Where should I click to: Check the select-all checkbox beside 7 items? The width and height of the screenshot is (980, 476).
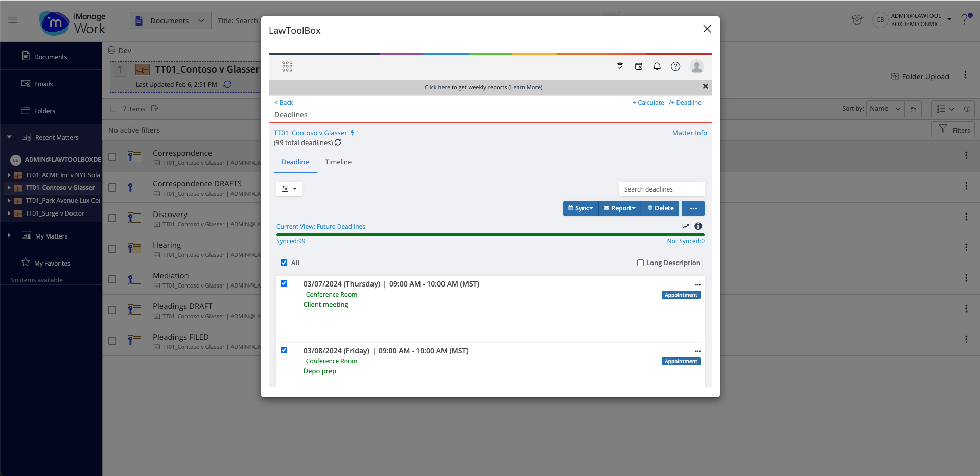point(113,109)
